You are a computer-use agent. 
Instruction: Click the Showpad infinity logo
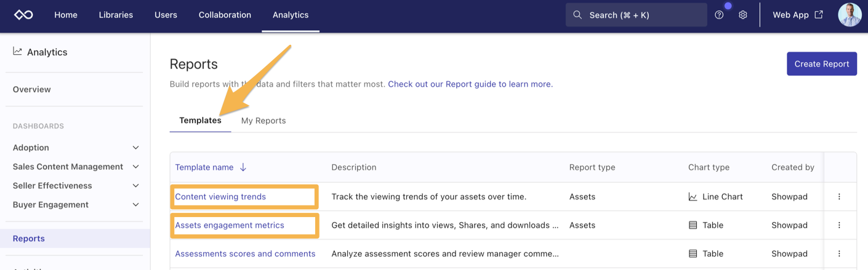(23, 15)
